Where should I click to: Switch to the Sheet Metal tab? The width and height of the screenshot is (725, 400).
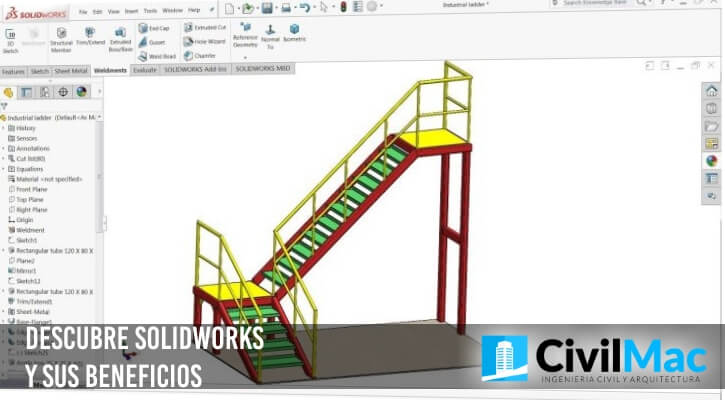click(x=70, y=71)
